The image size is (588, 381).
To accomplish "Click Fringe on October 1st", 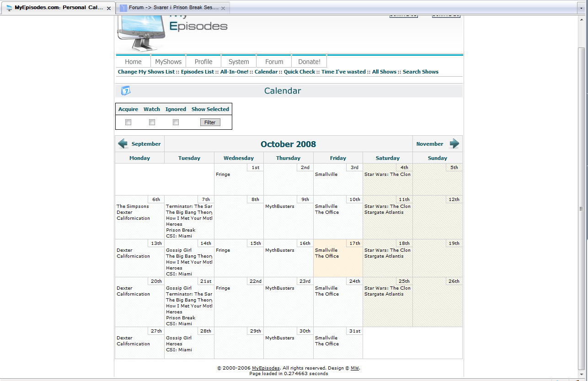I will (223, 175).
